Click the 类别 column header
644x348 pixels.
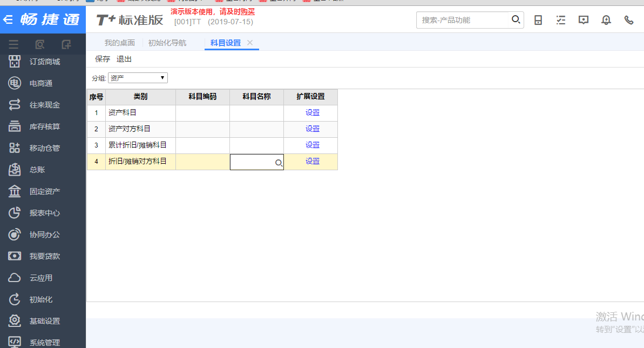pyautogui.click(x=140, y=97)
